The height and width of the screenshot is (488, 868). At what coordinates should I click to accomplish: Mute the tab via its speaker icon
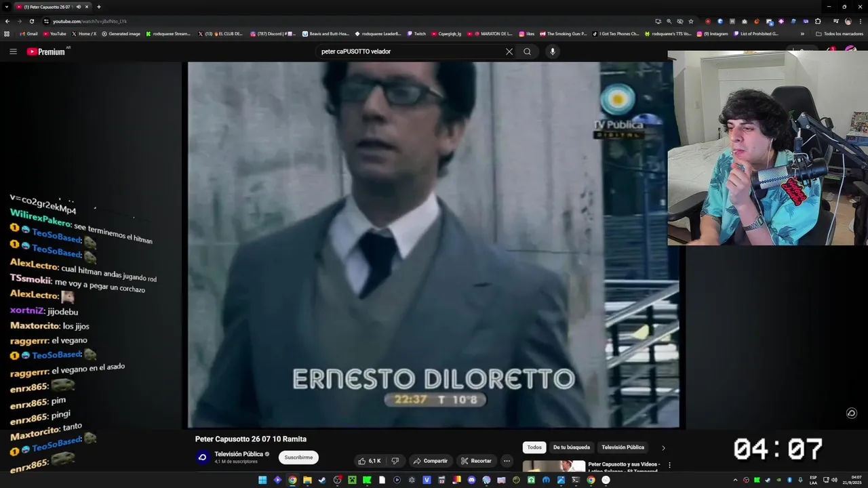tap(78, 7)
